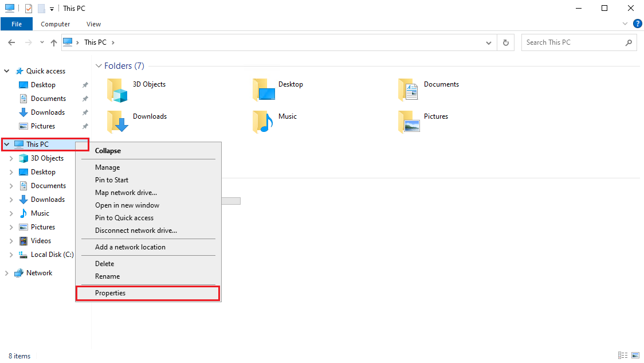Collapse the This PC tree node
This screenshot has height=363, width=644.
click(6, 145)
